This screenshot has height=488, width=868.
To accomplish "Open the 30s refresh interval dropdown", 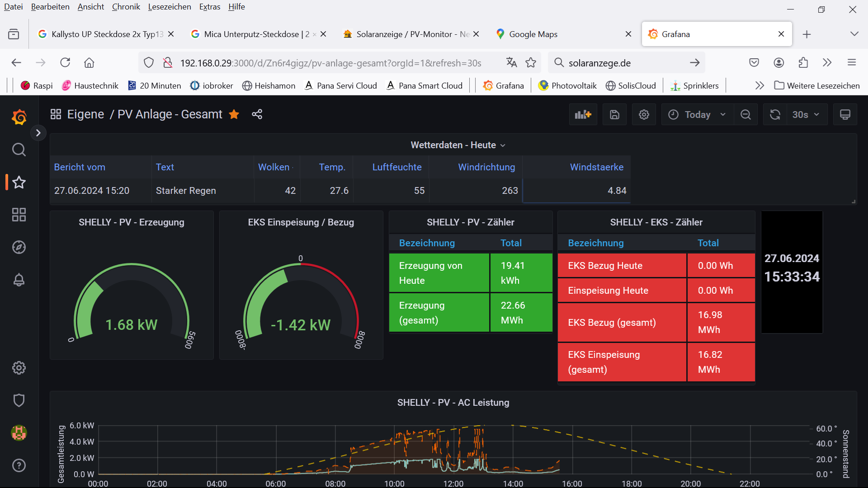I will point(806,115).
